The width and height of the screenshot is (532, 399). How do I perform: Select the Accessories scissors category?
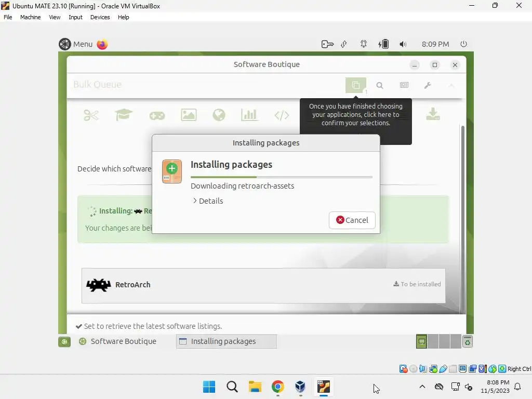[x=91, y=115]
